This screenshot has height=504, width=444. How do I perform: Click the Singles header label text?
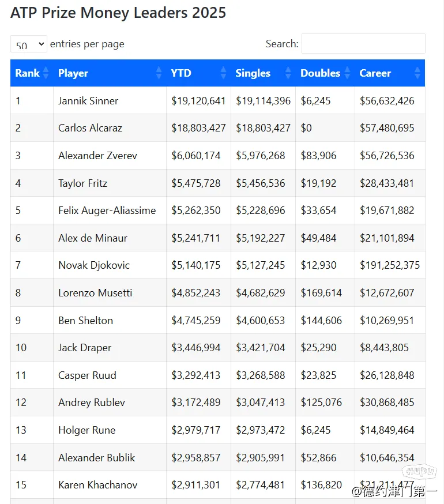[x=253, y=73]
